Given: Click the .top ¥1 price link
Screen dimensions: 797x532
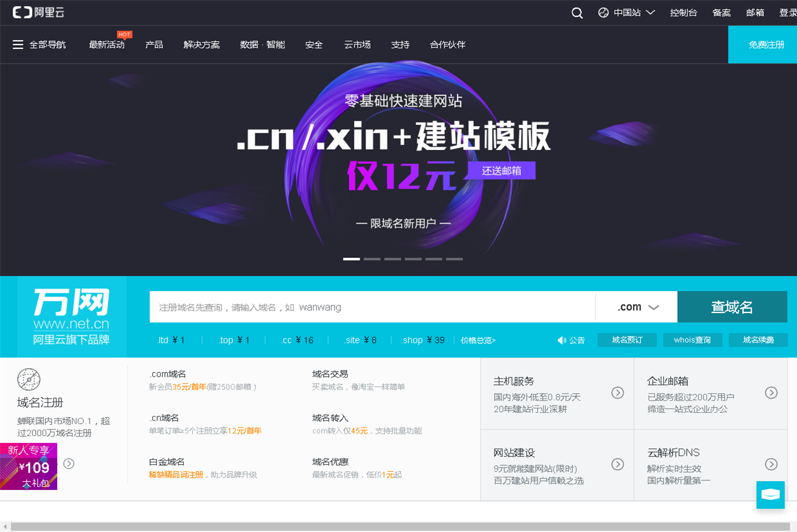Looking at the screenshot, I should [234, 340].
